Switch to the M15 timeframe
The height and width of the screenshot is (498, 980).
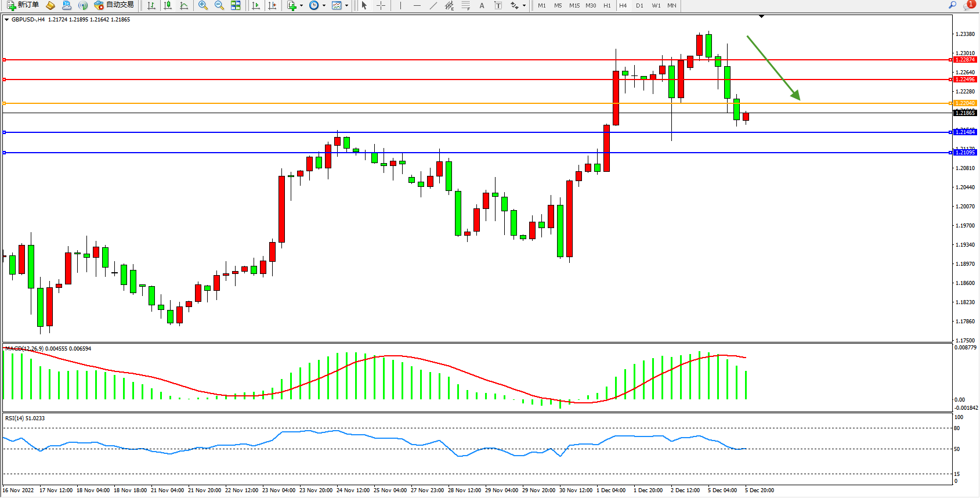[x=574, y=5]
